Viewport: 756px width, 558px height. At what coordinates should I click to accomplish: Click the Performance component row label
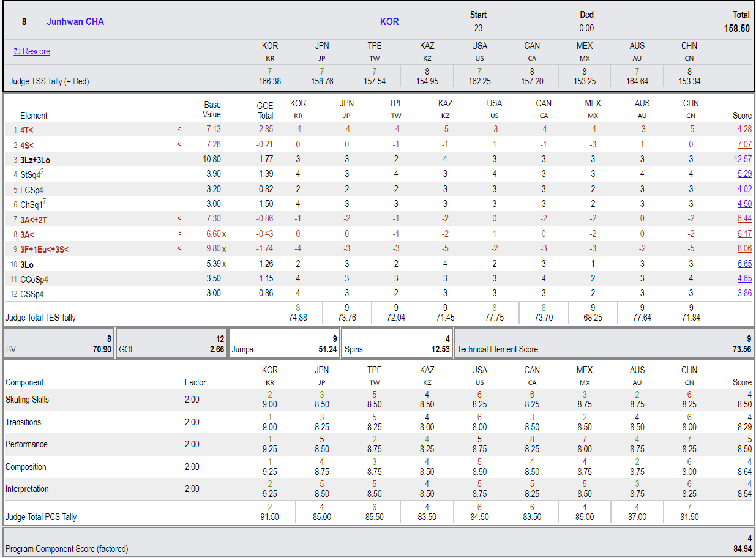tap(26, 444)
